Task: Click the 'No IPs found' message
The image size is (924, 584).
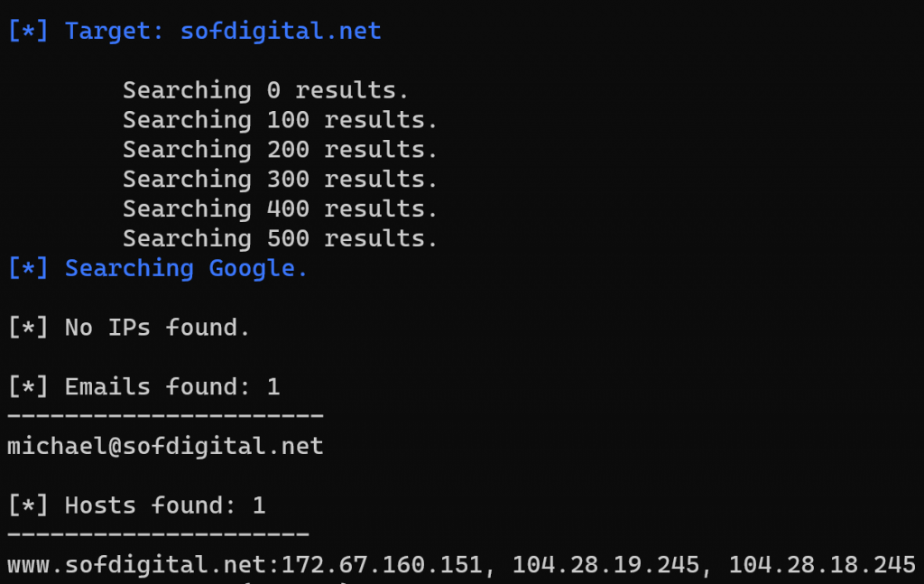Action: point(129,328)
